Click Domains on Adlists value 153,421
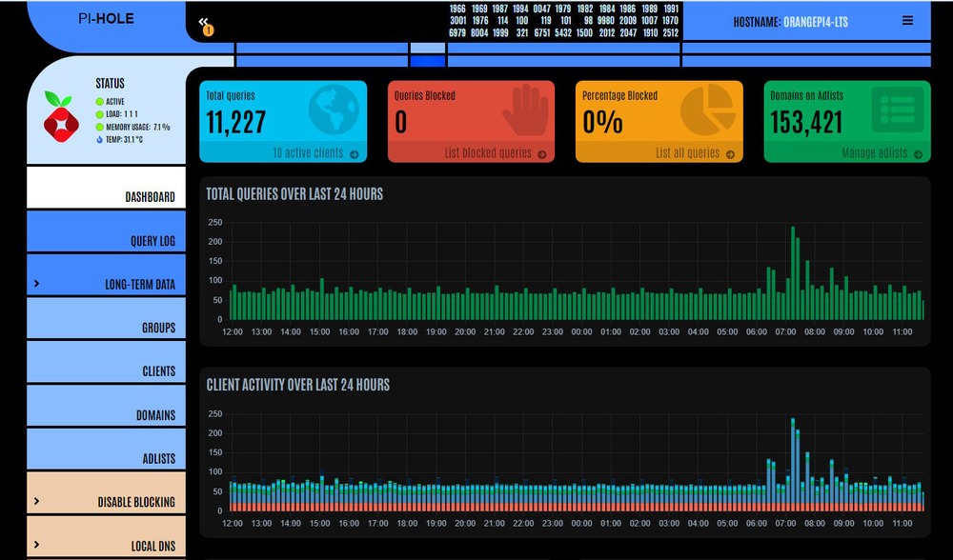 click(806, 122)
